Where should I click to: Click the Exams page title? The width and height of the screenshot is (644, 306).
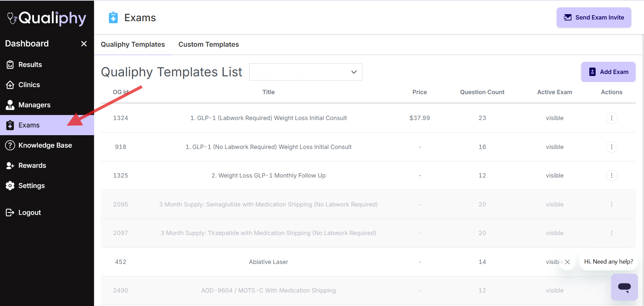tap(140, 18)
